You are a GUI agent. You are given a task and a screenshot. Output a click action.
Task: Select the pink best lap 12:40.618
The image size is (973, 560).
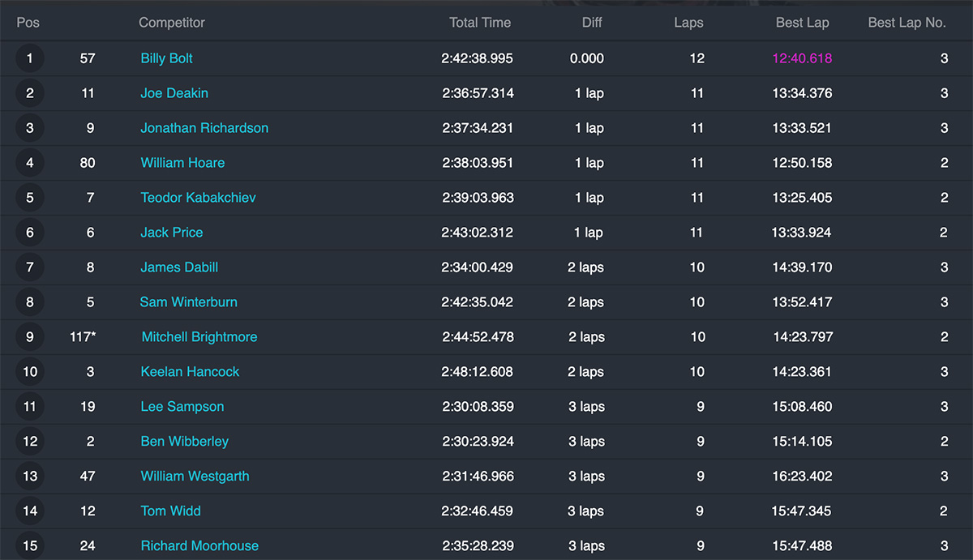[x=802, y=58]
